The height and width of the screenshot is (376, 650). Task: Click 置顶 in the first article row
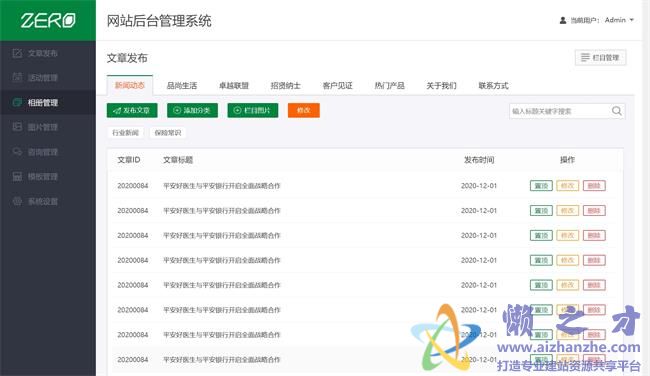[x=541, y=186]
